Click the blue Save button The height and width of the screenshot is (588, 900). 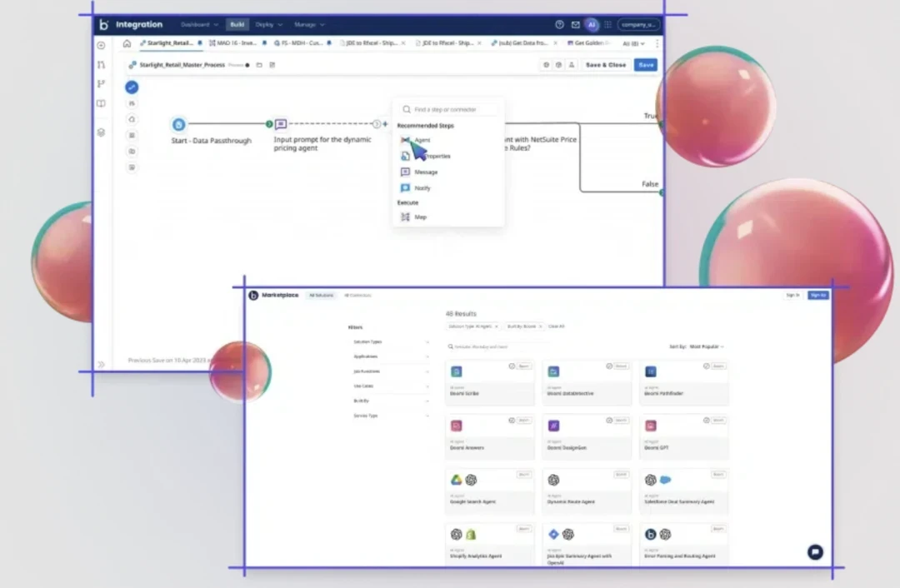[x=645, y=65]
